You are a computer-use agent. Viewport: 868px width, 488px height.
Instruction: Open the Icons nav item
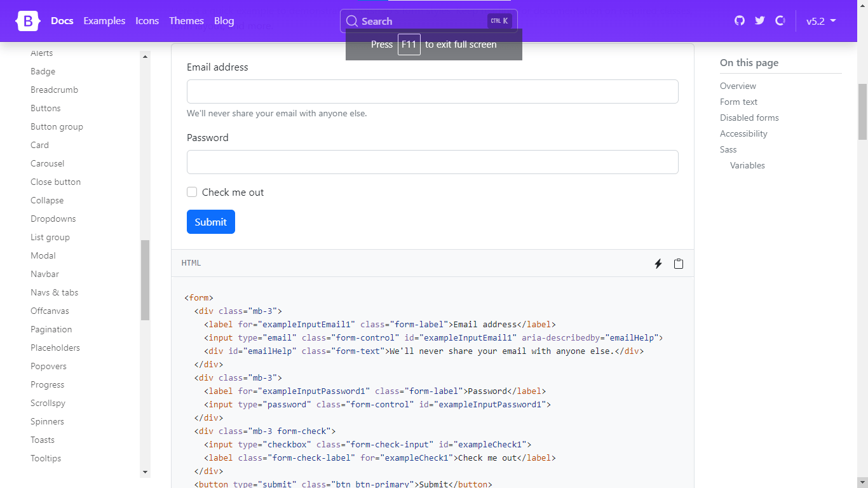click(147, 21)
